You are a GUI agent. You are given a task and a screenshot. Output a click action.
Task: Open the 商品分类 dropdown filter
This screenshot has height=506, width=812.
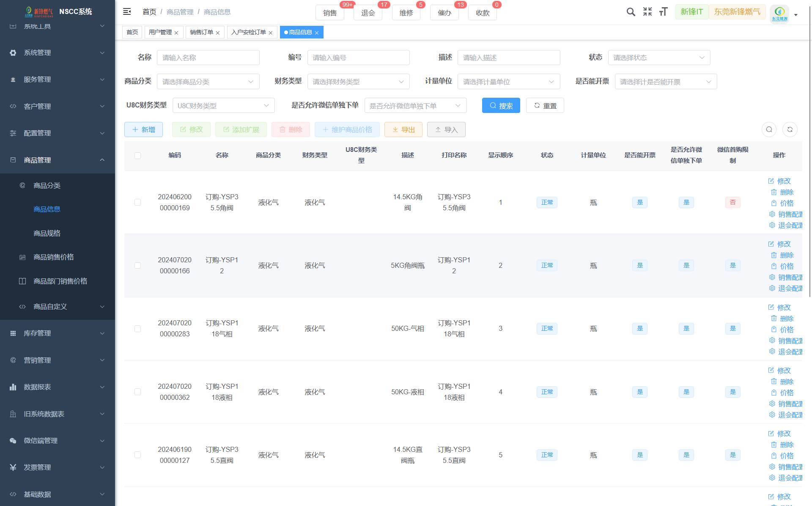coord(208,82)
